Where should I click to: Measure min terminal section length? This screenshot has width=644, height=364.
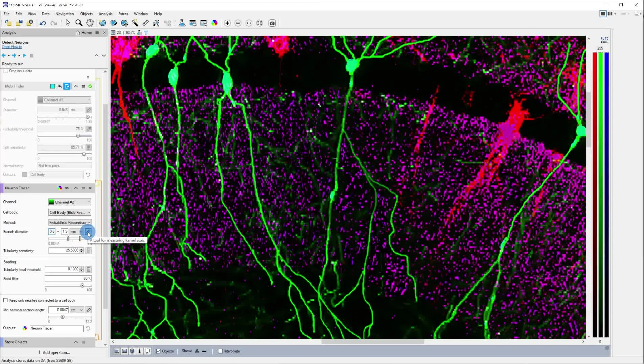tap(89, 310)
